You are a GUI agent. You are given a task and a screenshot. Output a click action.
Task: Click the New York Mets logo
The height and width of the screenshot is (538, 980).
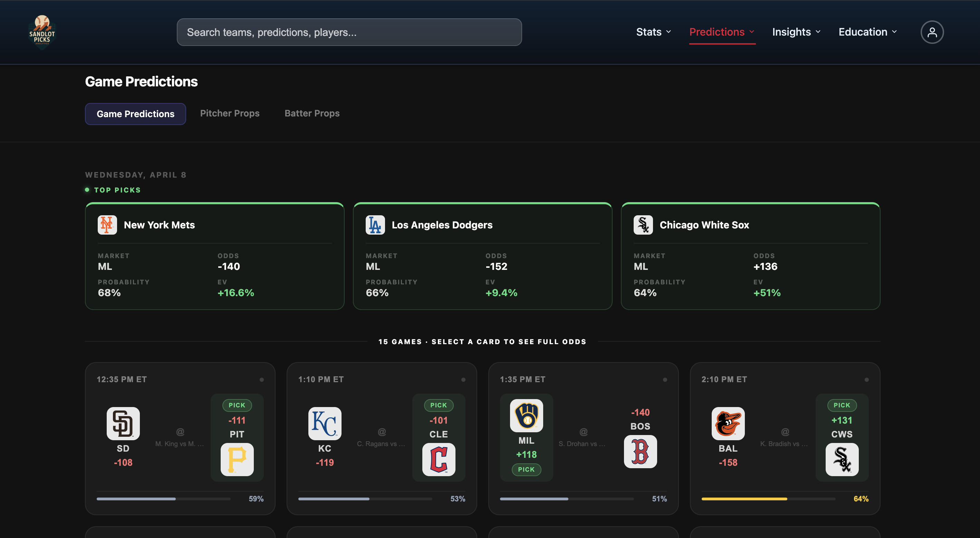[x=107, y=225]
